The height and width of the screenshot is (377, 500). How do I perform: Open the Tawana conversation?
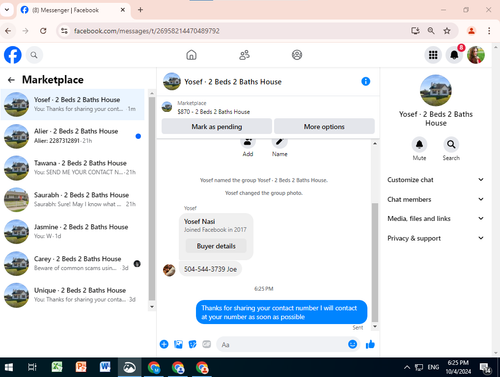click(73, 168)
